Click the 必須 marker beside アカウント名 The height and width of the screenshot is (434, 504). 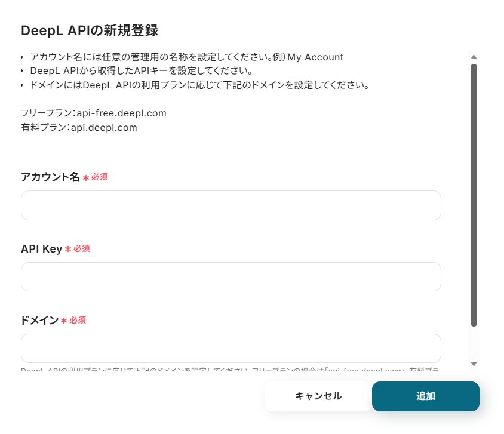tap(99, 177)
